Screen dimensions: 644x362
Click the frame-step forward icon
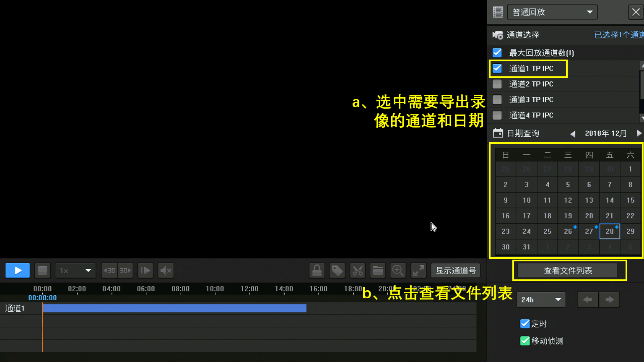(145, 271)
